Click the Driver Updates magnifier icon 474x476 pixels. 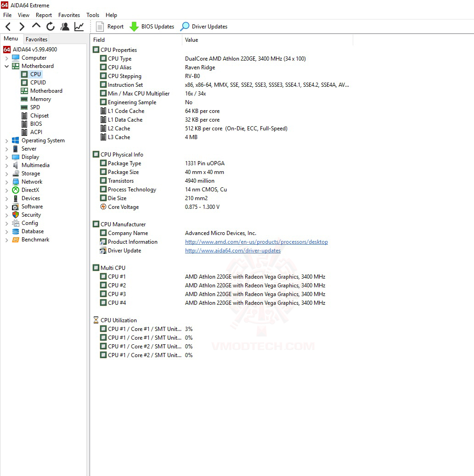pos(185,27)
